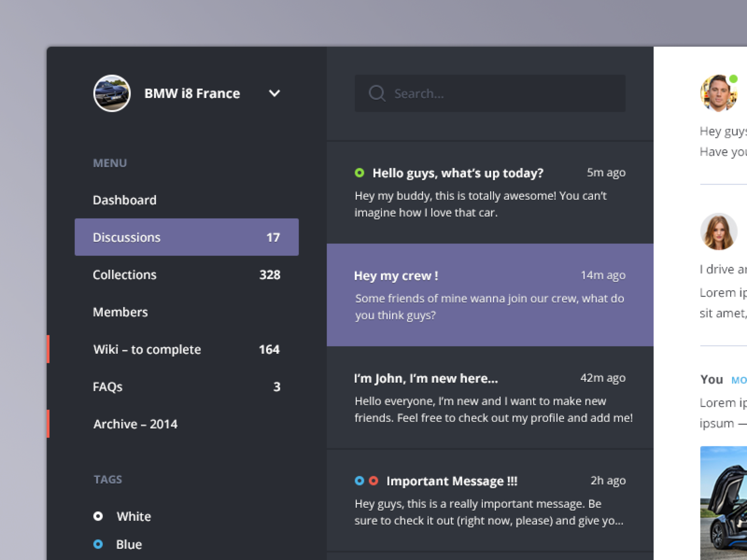Open Archive – 2014
This screenshot has height=560, width=747.
pyautogui.click(x=135, y=424)
